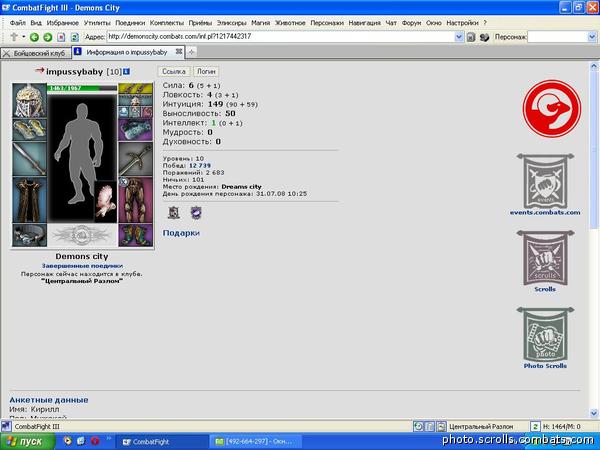The width and height of the screenshot is (600, 450).
Task: Click the green forward navigation arrow
Action: coord(48,37)
